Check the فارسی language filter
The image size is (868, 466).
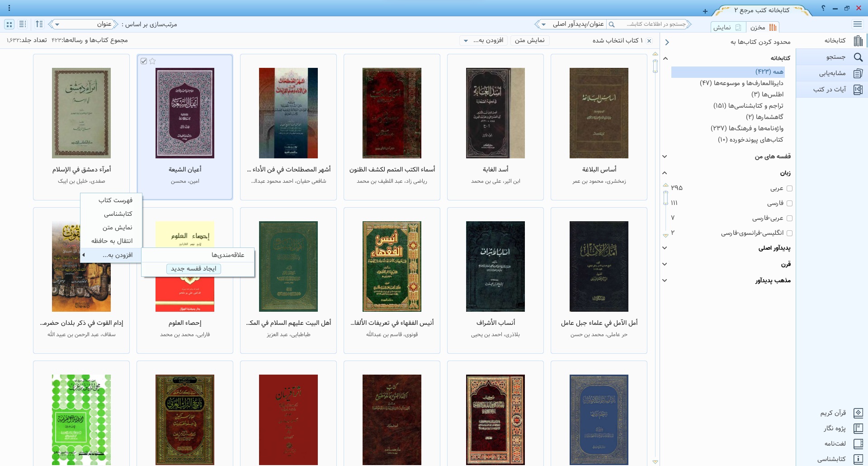pyautogui.click(x=789, y=204)
